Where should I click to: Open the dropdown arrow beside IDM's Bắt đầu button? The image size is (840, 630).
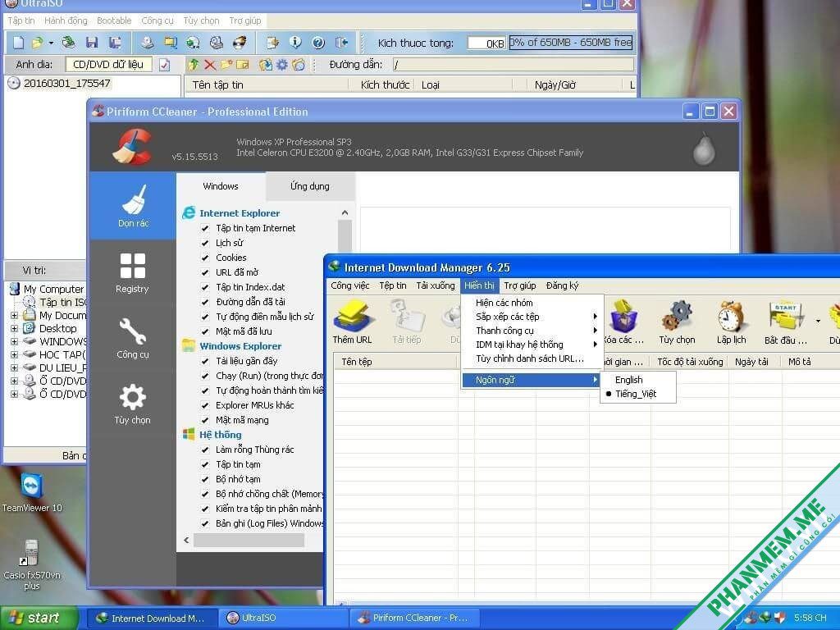click(x=818, y=322)
